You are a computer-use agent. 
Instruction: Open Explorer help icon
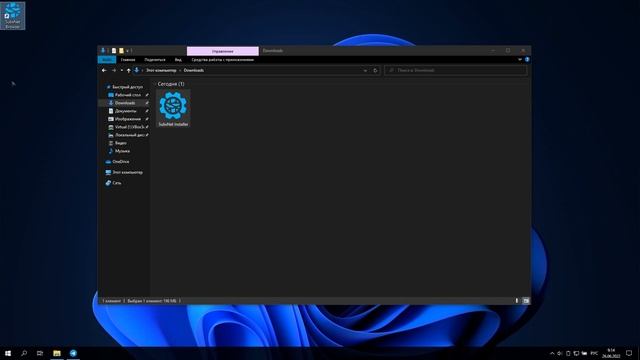[x=527, y=60]
